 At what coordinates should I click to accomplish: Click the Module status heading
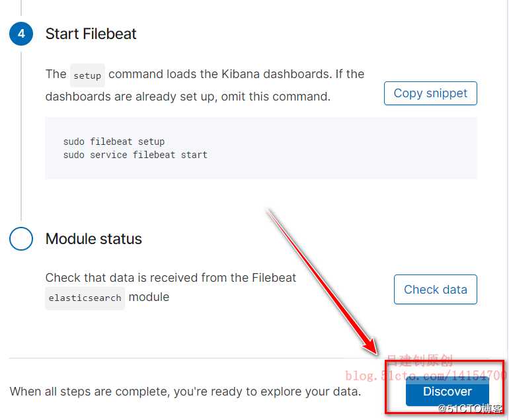93,239
